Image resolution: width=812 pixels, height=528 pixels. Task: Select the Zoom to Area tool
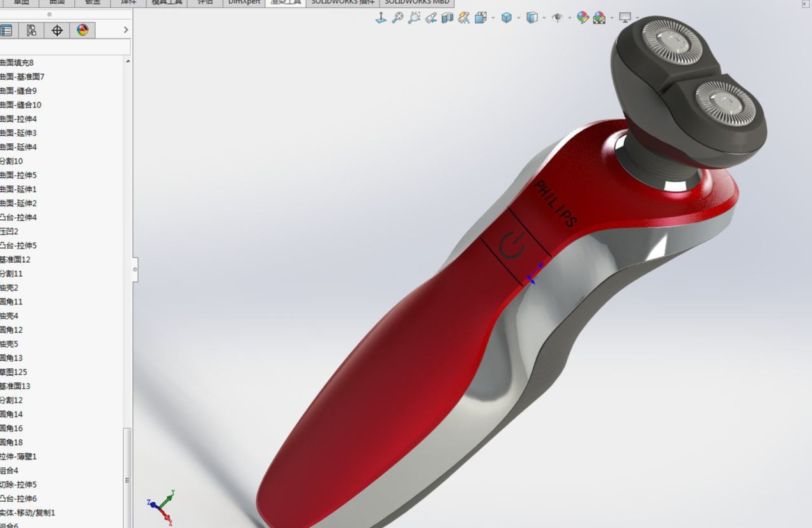(x=414, y=18)
